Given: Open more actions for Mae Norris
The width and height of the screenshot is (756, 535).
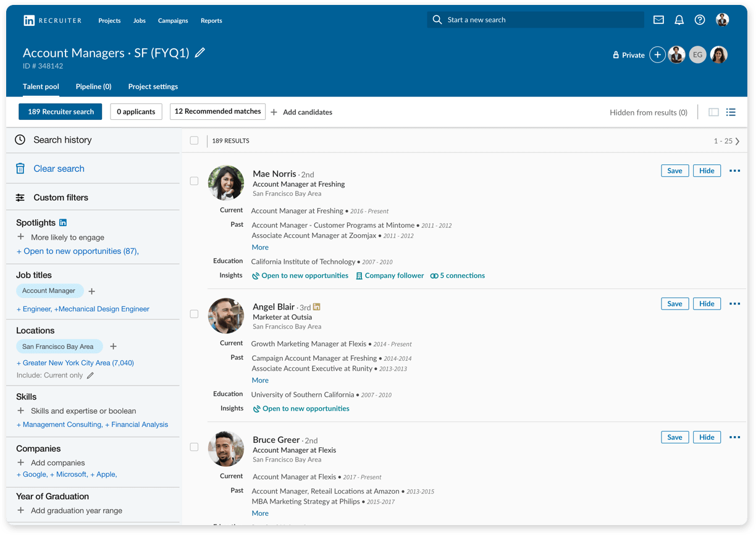Looking at the screenshot, I should 734,171.
